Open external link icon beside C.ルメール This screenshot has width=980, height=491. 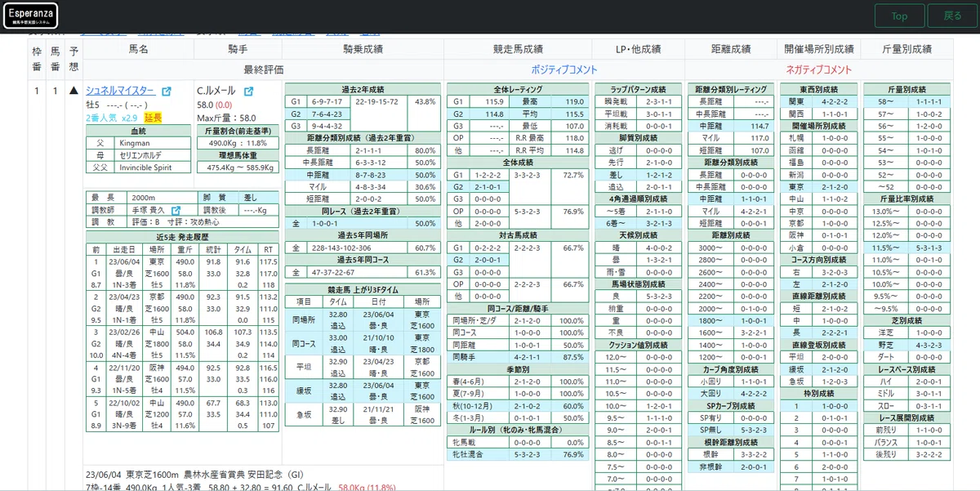coord(249,92)
